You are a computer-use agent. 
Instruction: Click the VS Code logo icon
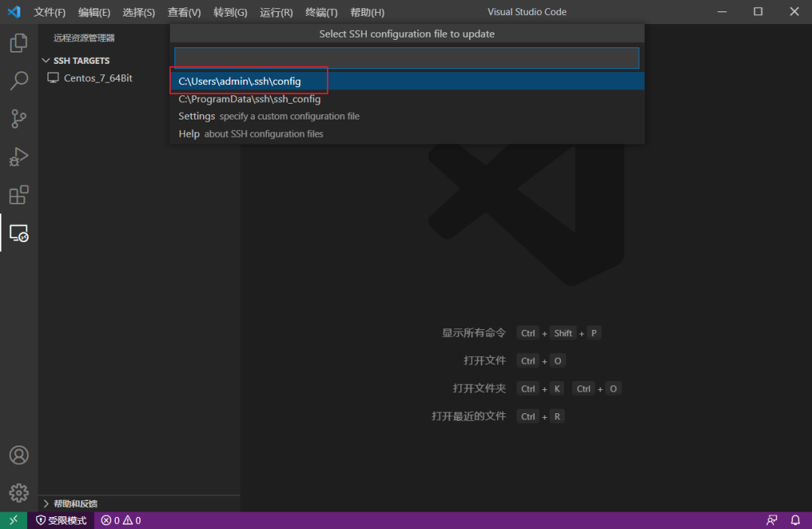[x=14, y=11]
